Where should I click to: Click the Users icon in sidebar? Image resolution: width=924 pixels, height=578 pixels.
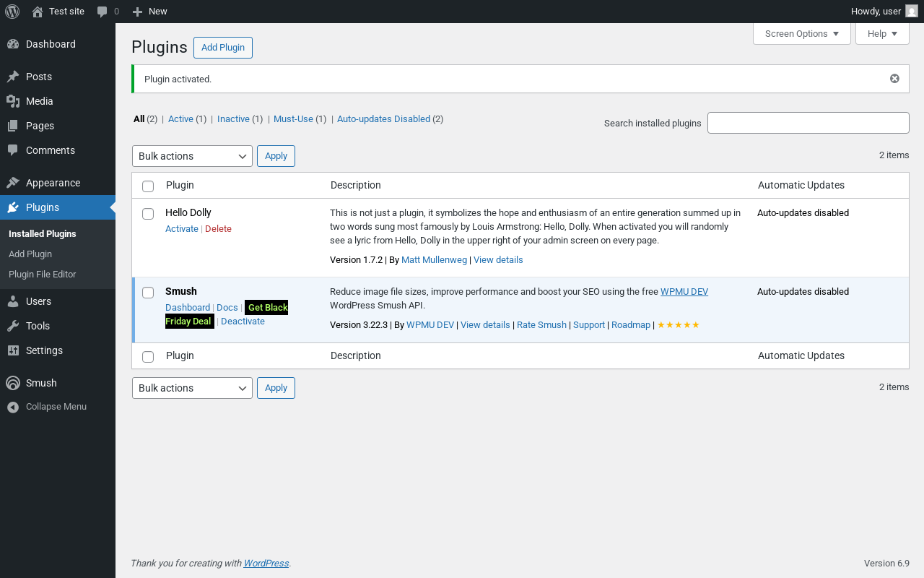[x=13, y=301]
